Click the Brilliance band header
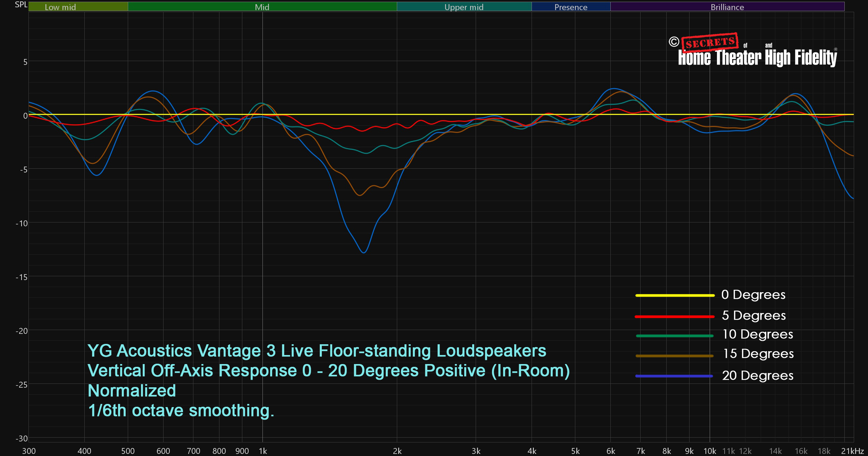The height and width of the screenshot is (456, 868). tap(727, 7)
